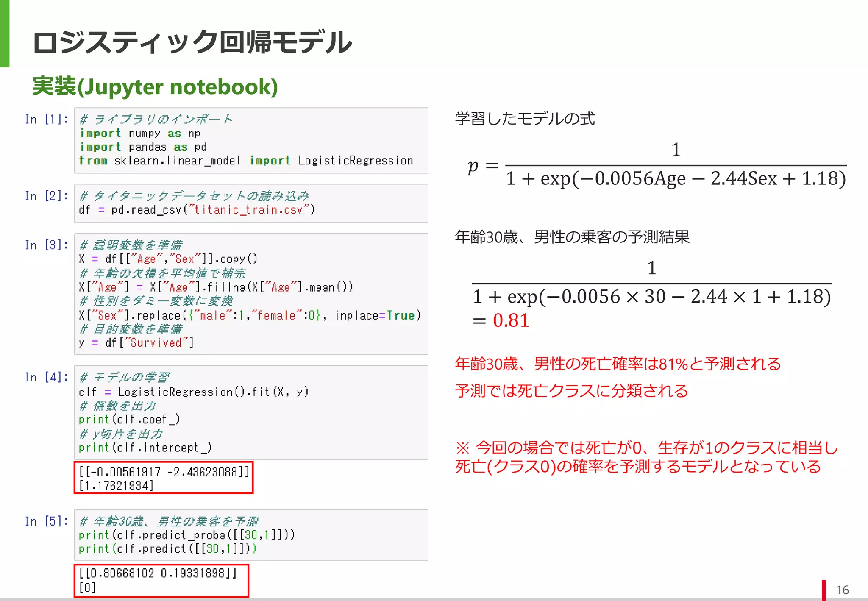Click the clf = LogisticRegression().fit(X, y) line
The image size is (868, 601).
point(194,392)
